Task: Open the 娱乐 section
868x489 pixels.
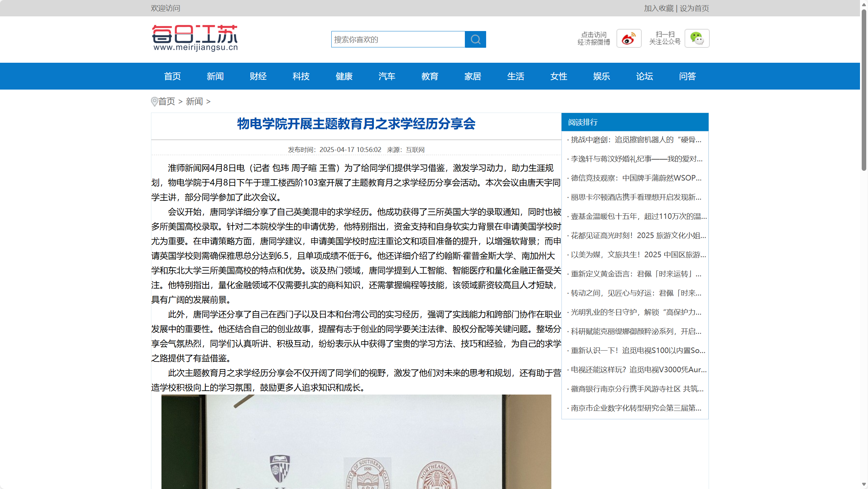Action: [601, 76]
